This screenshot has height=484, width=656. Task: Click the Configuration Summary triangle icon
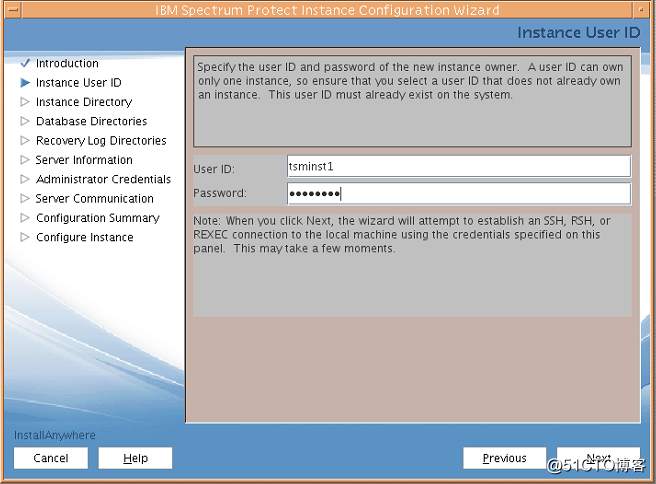(x=25, y=218)
